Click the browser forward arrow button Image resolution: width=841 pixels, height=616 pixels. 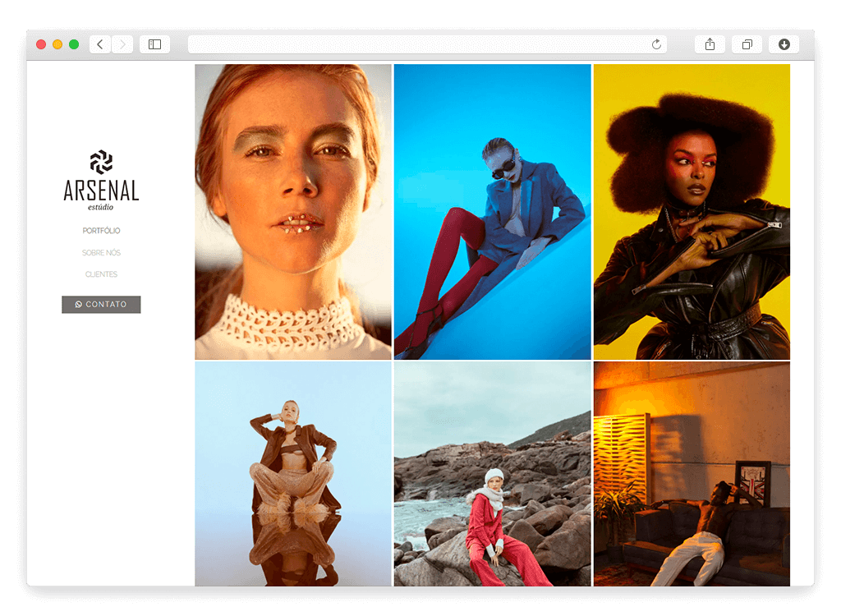click(122, 44)
